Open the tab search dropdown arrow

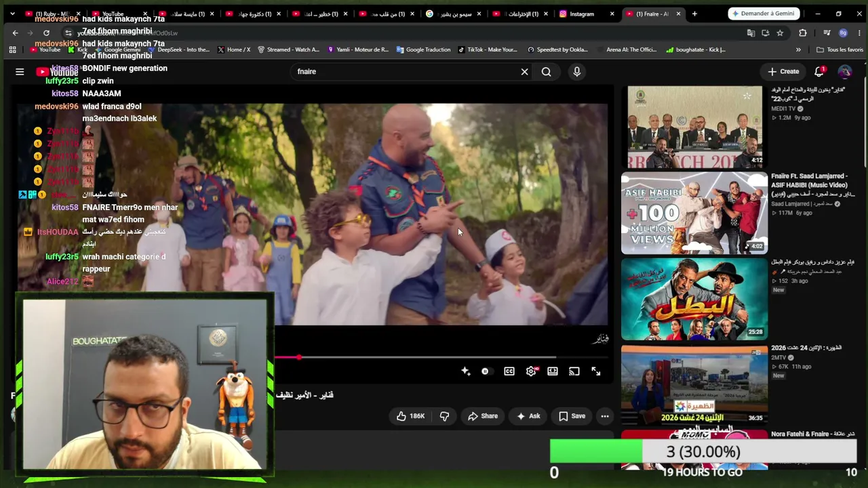point(12,14)
